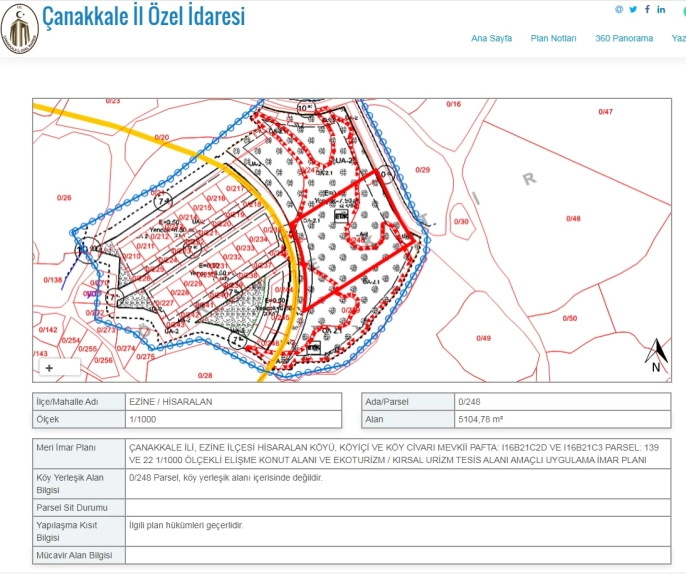Click the Ada/Parsel value 0/248
The image size is (686, 574).
coord(468,401)
